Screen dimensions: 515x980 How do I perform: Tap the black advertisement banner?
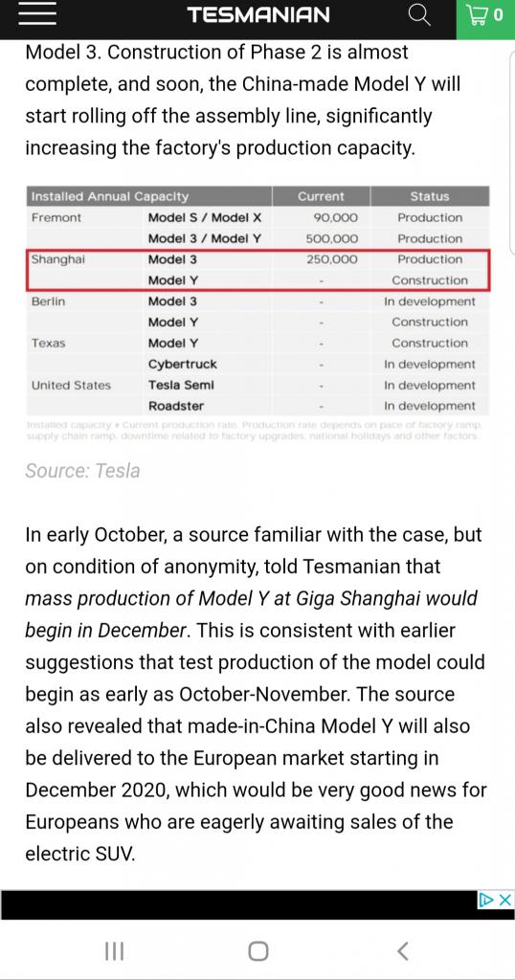pos(239,905)
